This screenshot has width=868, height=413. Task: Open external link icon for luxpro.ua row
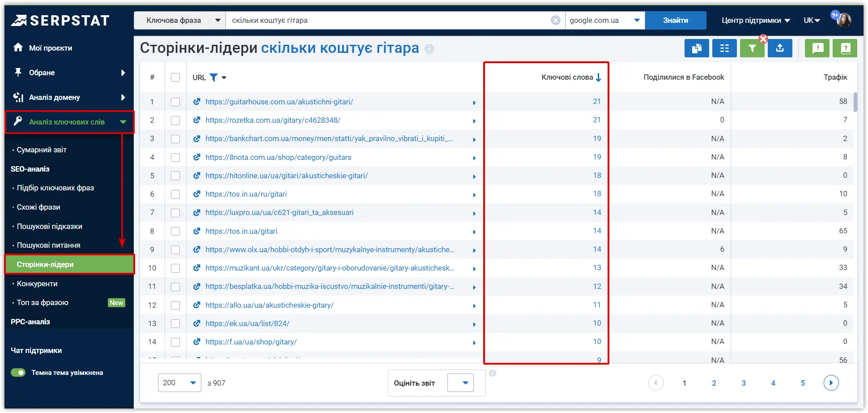pos(196,212)
